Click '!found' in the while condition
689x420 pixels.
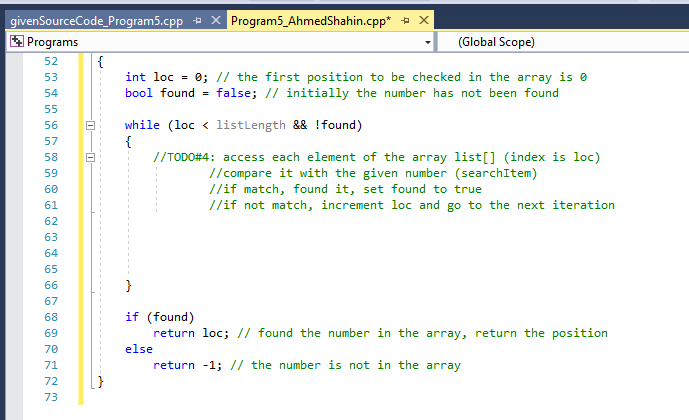(335, 125)
